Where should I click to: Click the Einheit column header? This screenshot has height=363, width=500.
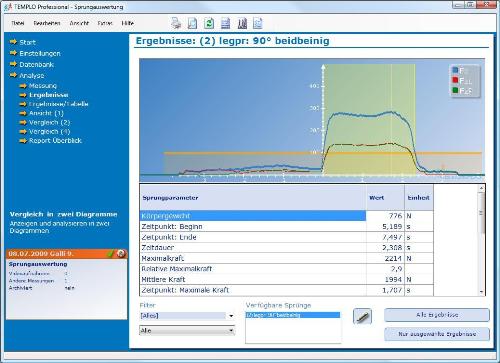419,198
